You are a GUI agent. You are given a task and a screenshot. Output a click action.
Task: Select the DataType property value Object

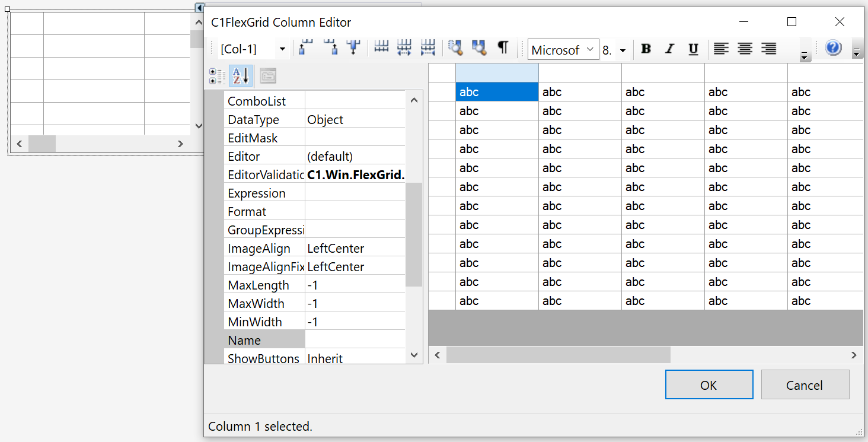pyautogui.click(x=355, y=119)
